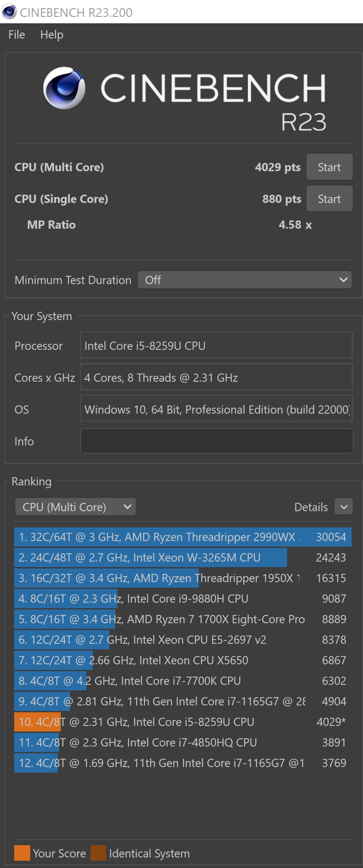Start the CPU Single Core test
The width and height of the screenshot is (363, 868).
pos(329,199)
